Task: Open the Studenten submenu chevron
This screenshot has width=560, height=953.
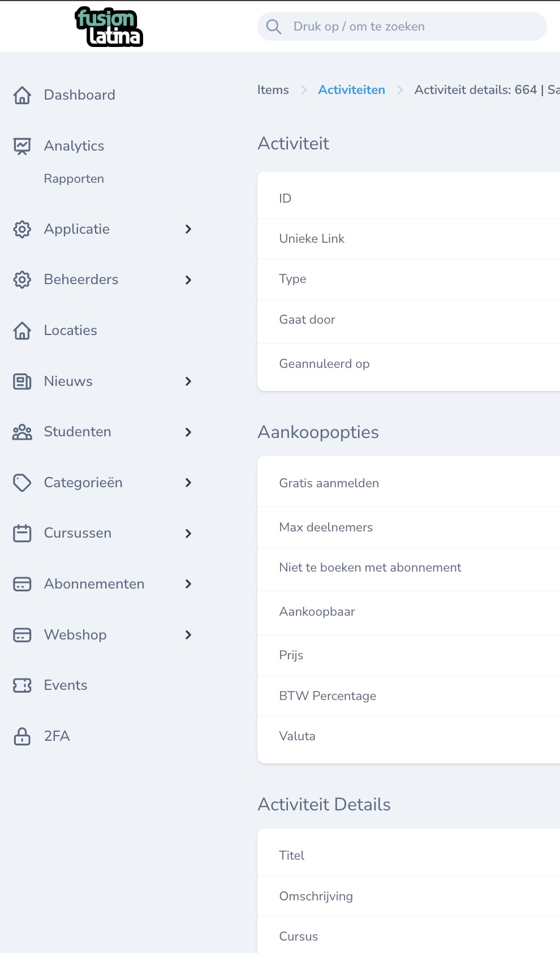Action: click(x=188, y=432)
